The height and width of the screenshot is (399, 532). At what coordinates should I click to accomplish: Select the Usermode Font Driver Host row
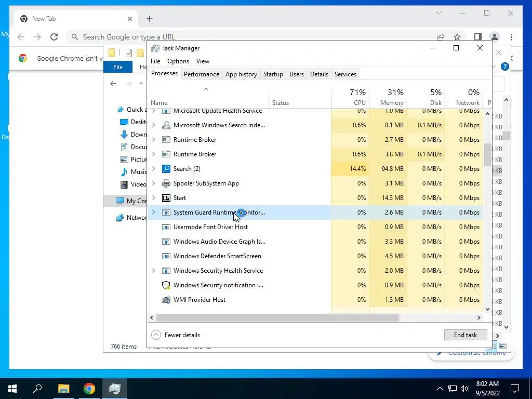pyautogui.click(x=315, y=227)
